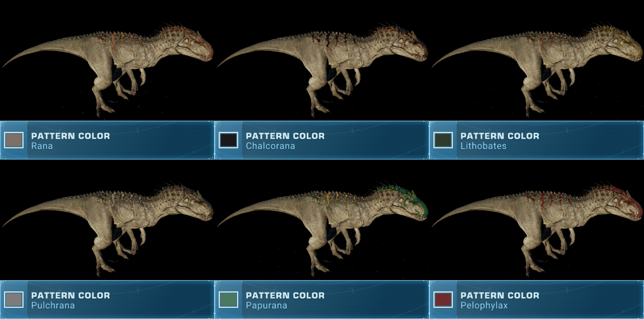The height and width of the screenshot is (319, 644).
Task: Click 'PATTERN COLOR' heading above Rana
Action: click(x=70, y=136)
